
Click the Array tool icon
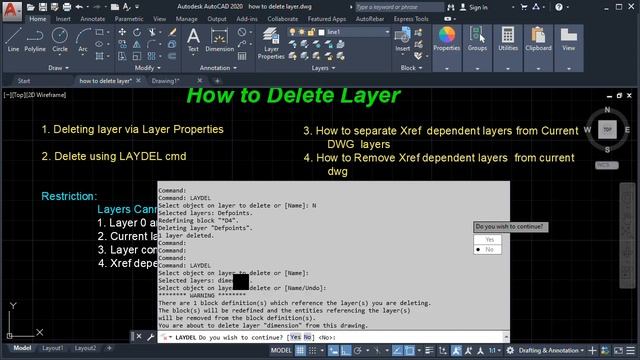[152, 56]
